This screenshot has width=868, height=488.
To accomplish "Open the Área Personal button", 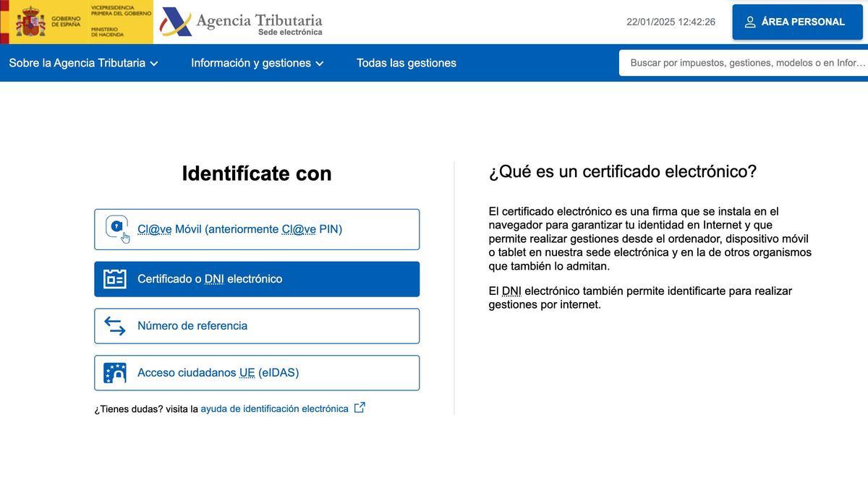I will pos(797,22).
